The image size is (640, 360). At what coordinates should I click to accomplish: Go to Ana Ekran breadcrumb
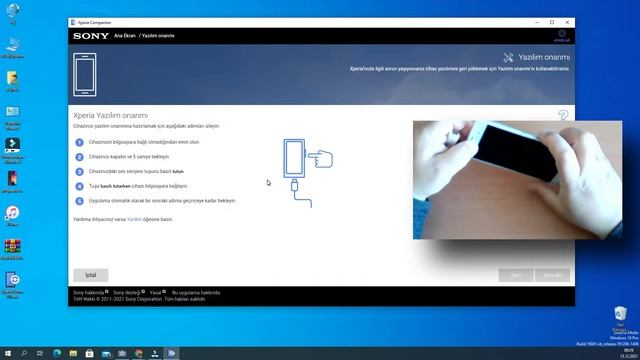124,36
